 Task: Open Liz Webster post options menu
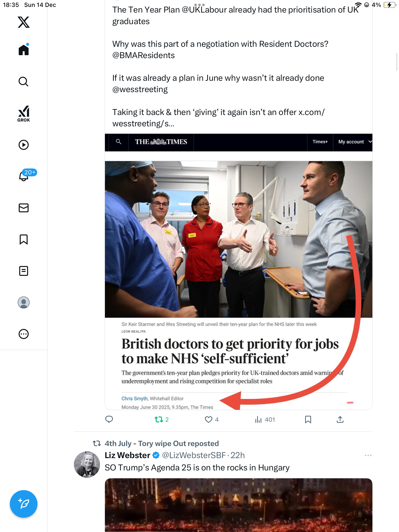[x=368, y=455]
